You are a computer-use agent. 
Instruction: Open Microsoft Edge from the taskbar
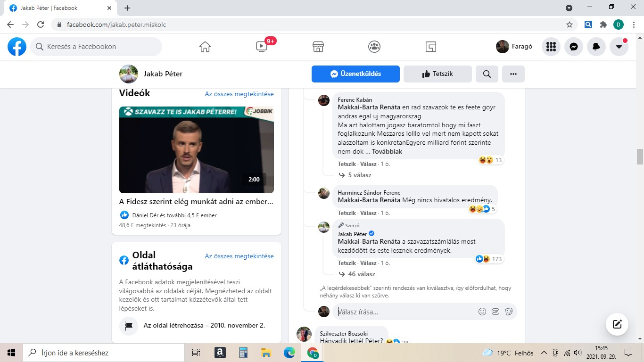click(289, 353)
